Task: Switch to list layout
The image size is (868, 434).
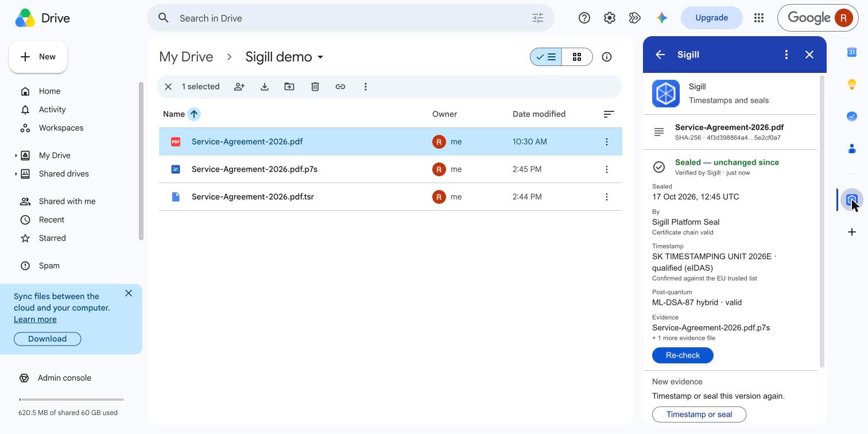Action: 546,57
